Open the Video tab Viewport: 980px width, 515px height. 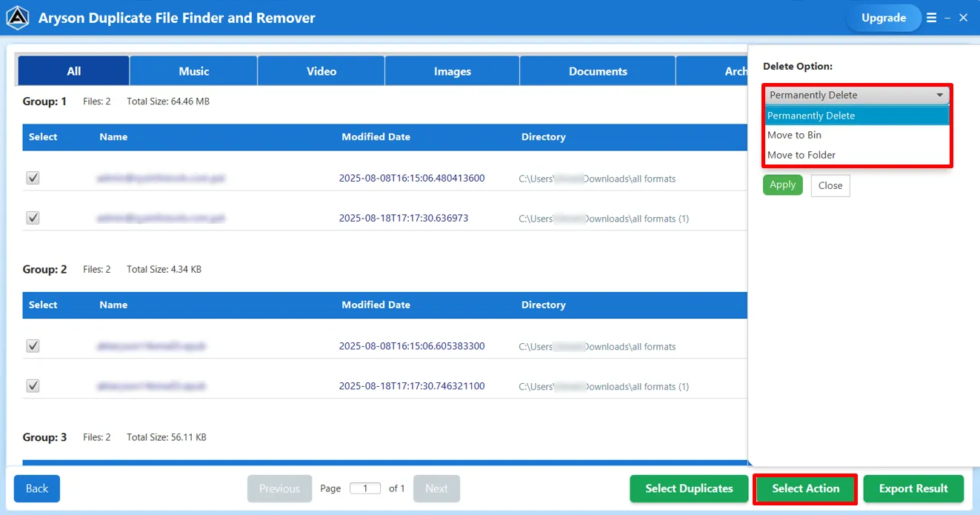(321, 70)
